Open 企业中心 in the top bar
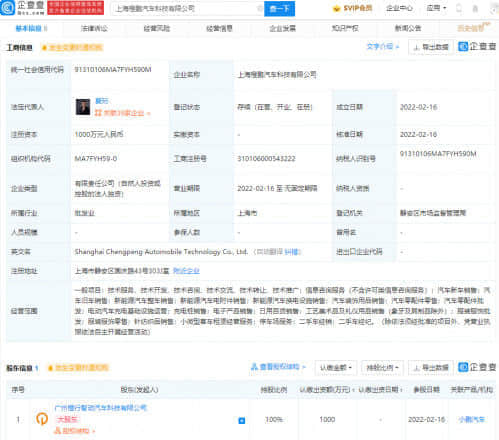The image size is (499, 440). click(x=399, y=8)
